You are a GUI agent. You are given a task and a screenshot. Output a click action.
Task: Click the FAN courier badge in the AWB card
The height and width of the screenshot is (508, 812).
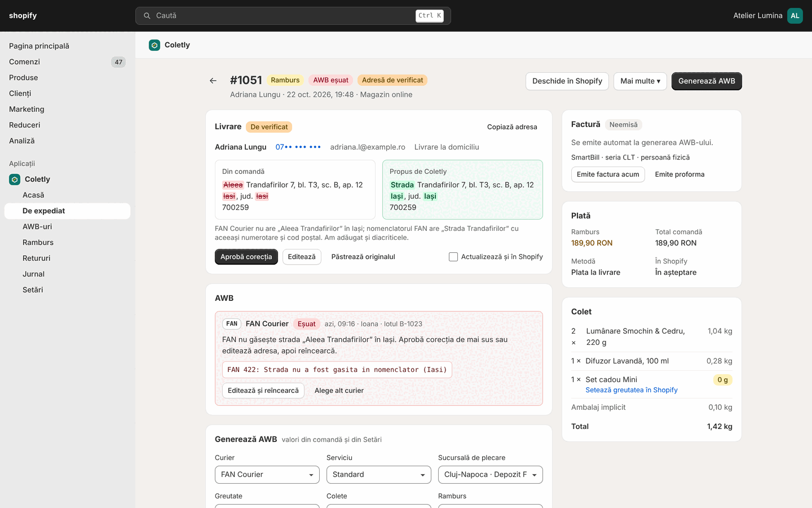[232, 324]
